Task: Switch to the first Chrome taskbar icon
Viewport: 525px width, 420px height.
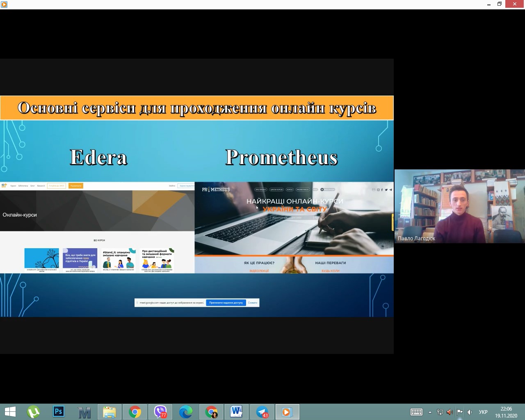Action: click(x=135, y=412)
